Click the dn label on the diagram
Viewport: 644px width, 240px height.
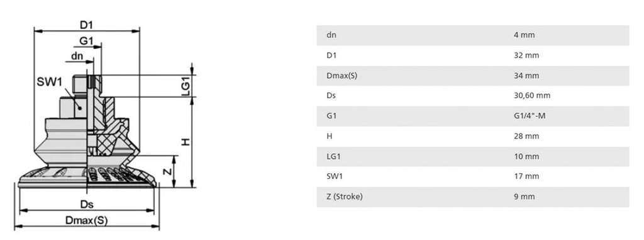(77, 56)
